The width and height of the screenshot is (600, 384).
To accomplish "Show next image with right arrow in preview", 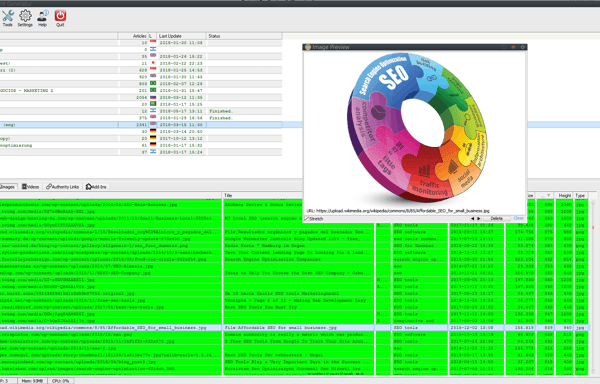I will coord(478,218).
